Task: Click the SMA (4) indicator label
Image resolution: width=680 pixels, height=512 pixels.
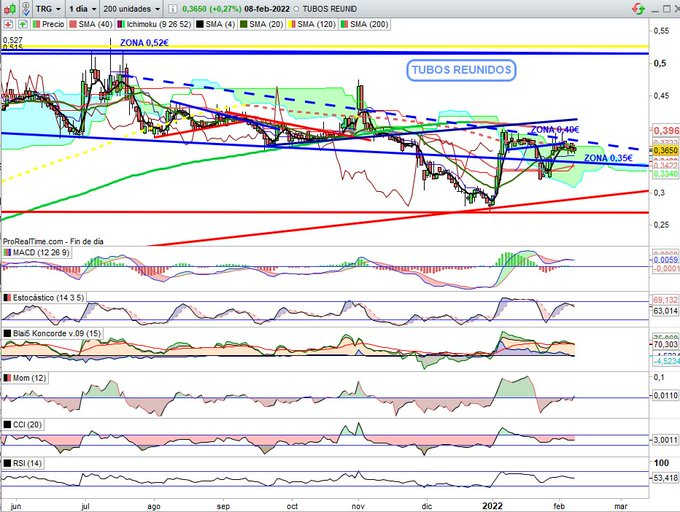Action: (216, 24)
